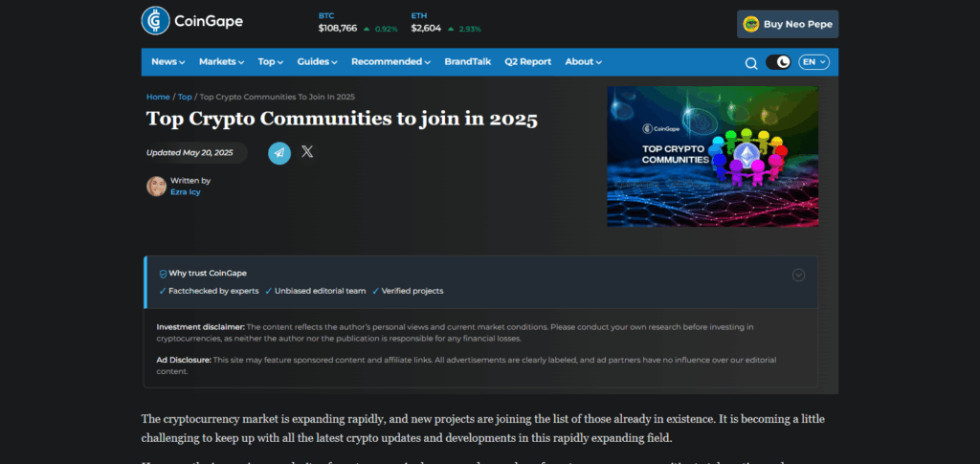Expand Why trust CoinGape chevron
This screenshot has width=980, height=464.
pos(798,275)
